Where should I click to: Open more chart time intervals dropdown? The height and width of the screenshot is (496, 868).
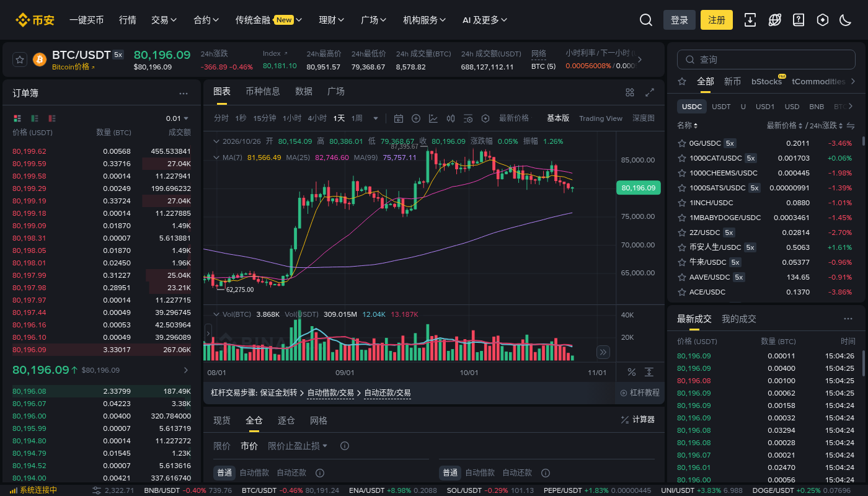375,118
